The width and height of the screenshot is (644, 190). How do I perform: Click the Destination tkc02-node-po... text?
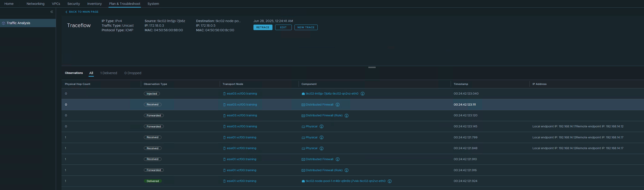218,21
